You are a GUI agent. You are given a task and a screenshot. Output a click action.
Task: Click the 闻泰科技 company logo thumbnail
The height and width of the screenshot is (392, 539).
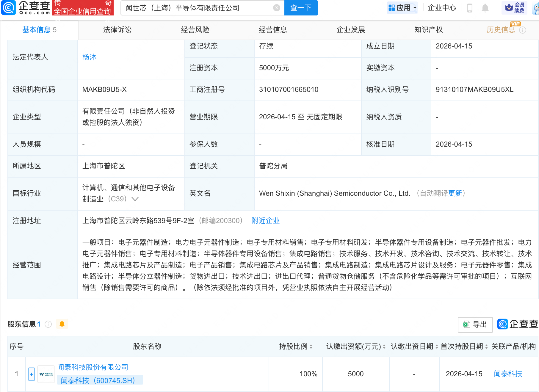46,374
